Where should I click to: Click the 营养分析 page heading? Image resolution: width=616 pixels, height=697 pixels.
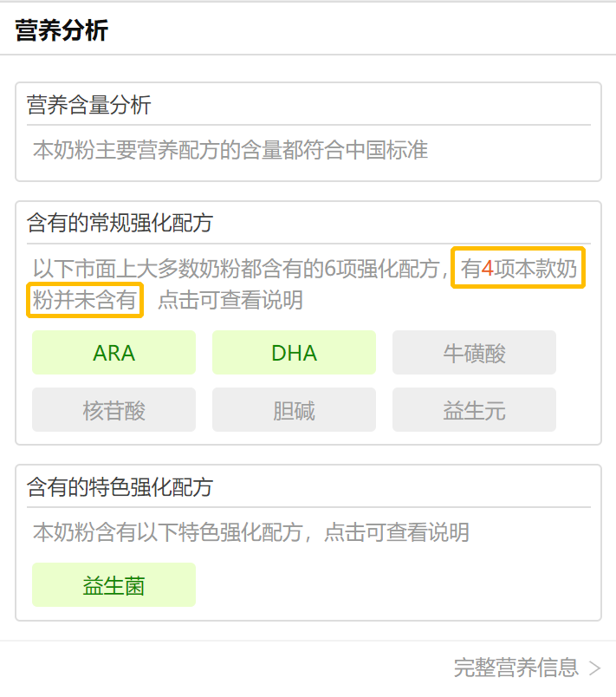click(62, 30)
